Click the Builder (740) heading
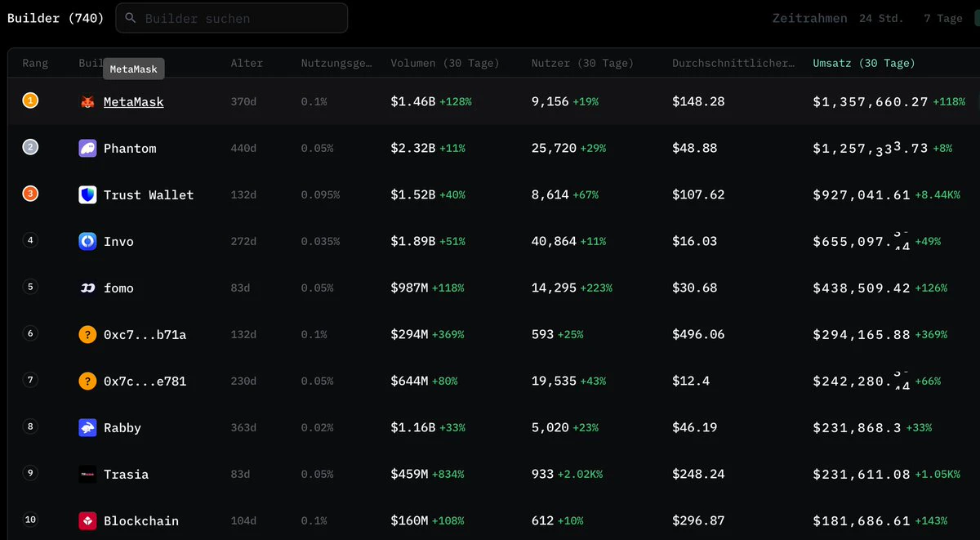 tap(56, 18)
